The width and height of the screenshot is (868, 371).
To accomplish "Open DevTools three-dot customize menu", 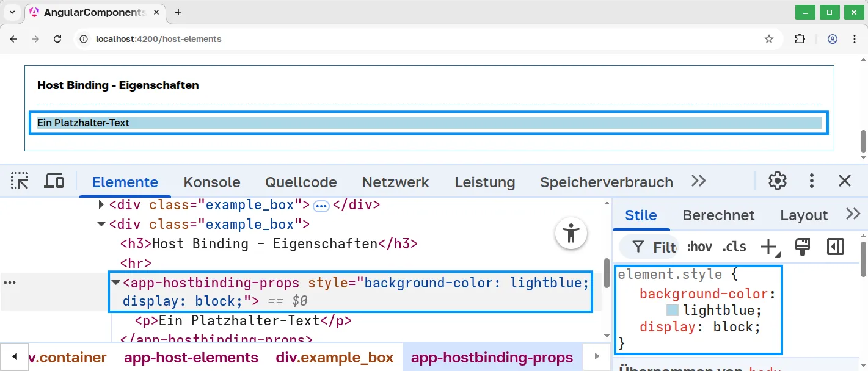I will point(812,181).
